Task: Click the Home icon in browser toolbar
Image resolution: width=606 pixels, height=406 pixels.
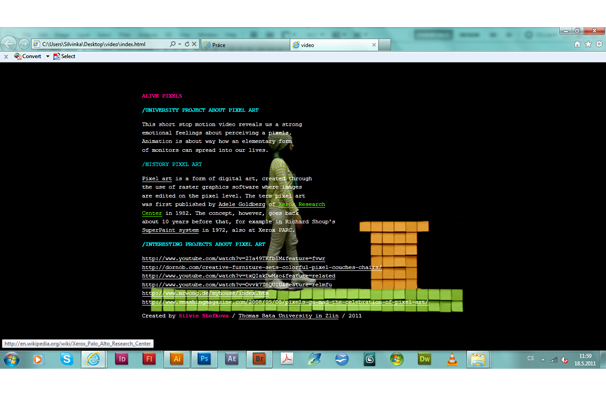Action: click(x=577, y=44)
